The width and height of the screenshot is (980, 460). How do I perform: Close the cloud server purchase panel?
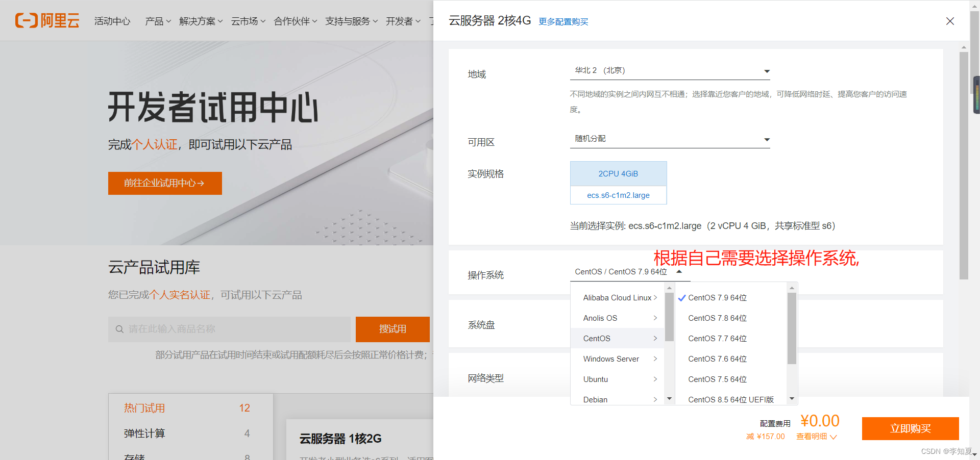click(950, 21)
